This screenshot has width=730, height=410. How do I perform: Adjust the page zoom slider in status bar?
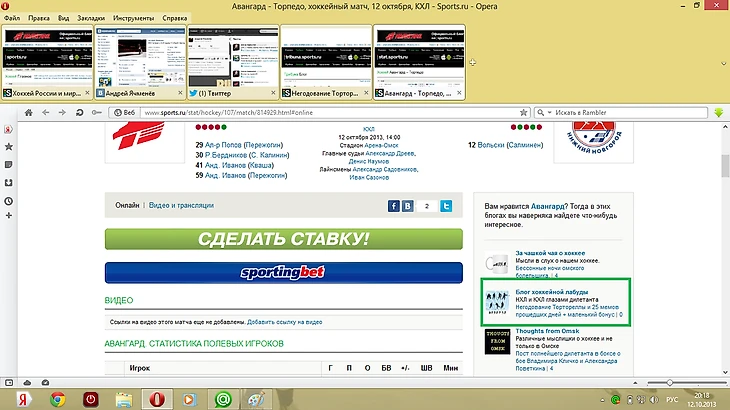(669, 383)
